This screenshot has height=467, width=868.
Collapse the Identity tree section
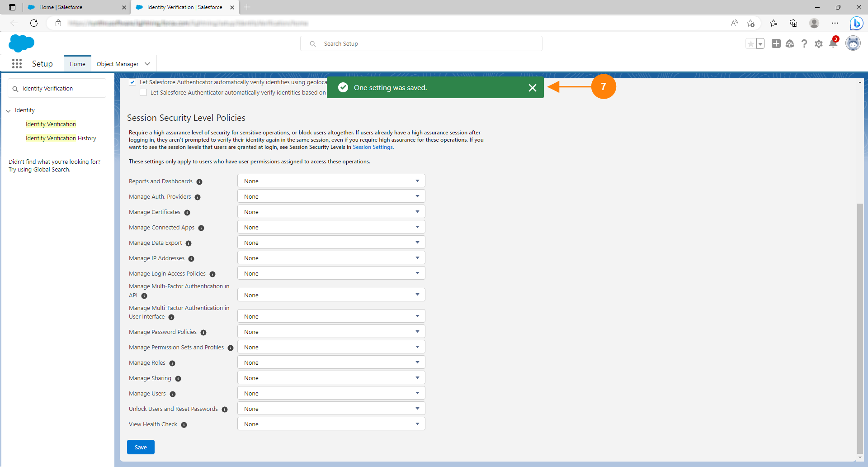pyautogui.click(x=8, y=111)
